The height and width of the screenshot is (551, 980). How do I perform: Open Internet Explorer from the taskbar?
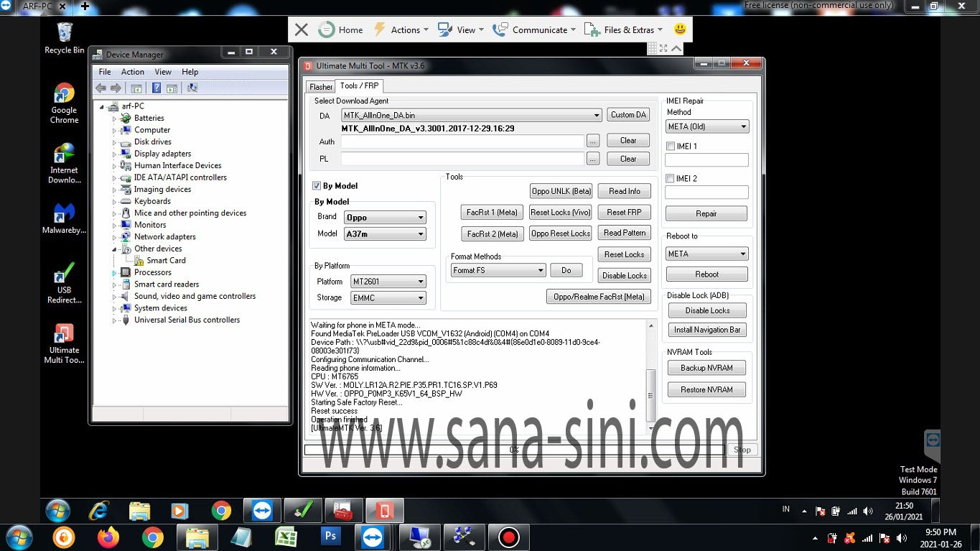[98, 511]
